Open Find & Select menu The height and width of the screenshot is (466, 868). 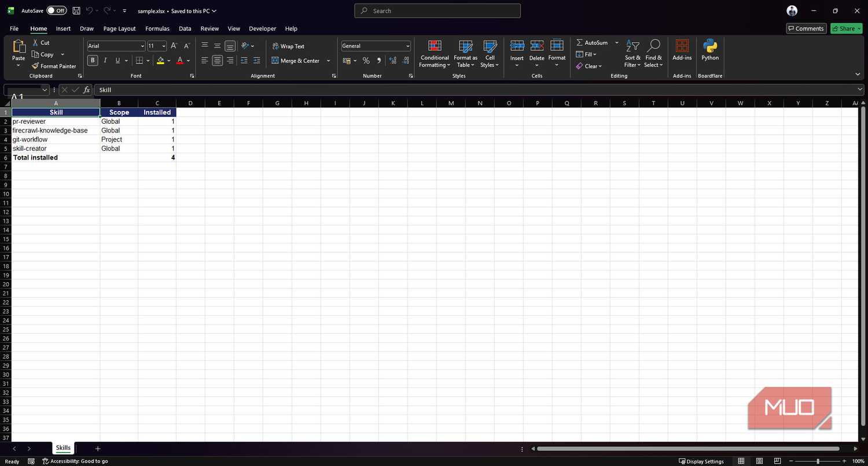click(653, 54)
